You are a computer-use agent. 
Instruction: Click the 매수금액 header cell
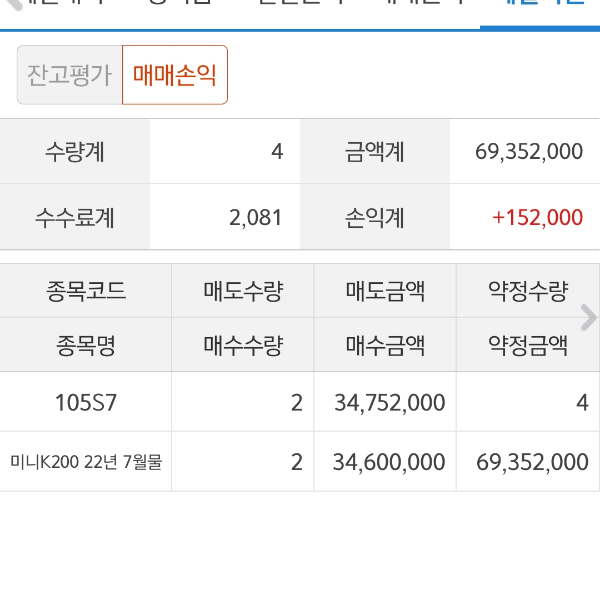[x=385, y=346]
